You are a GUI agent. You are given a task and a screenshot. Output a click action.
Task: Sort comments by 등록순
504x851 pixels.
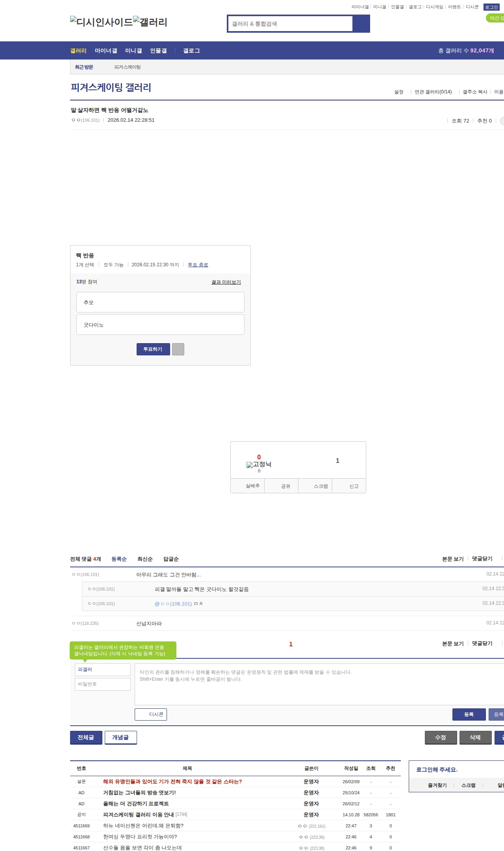tap(119, 559)
